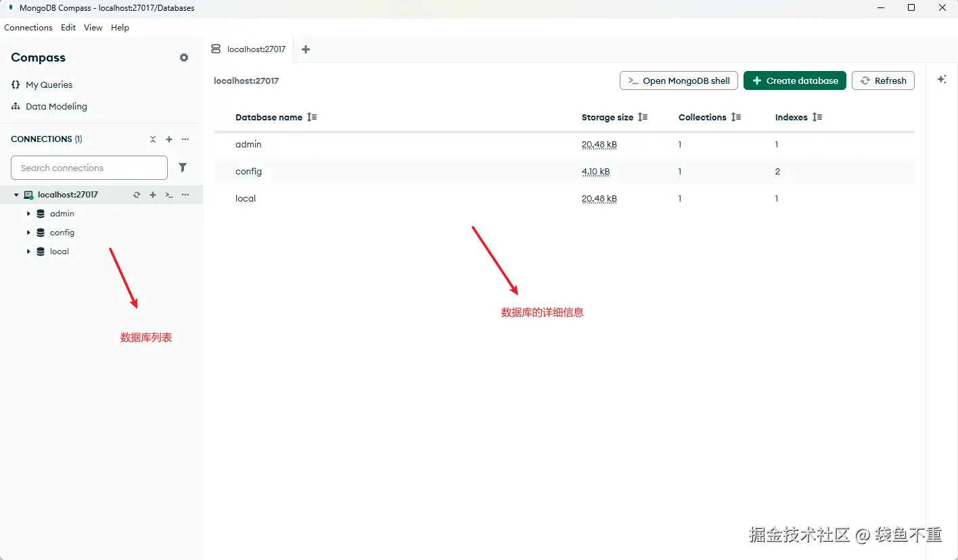This screenshot has height=560, width=958.
Task: Create database plus icon on localhost:27017 row
Action: [153, 195]
